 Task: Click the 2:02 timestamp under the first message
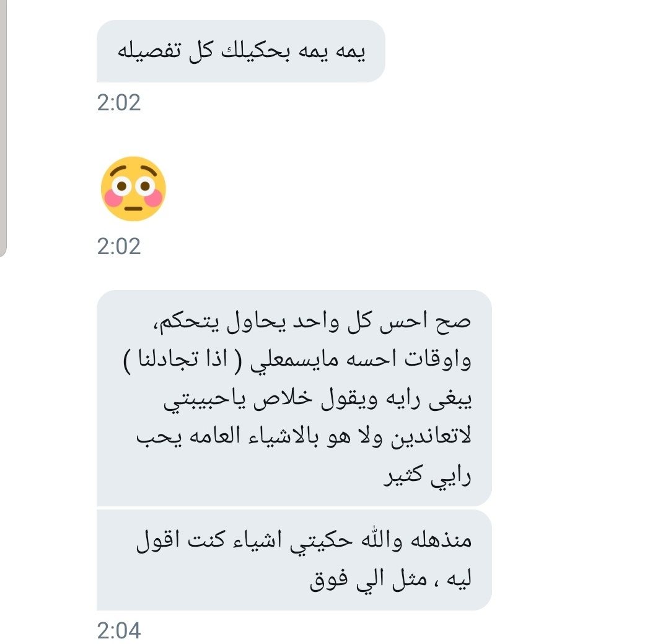tap(119, 103)
